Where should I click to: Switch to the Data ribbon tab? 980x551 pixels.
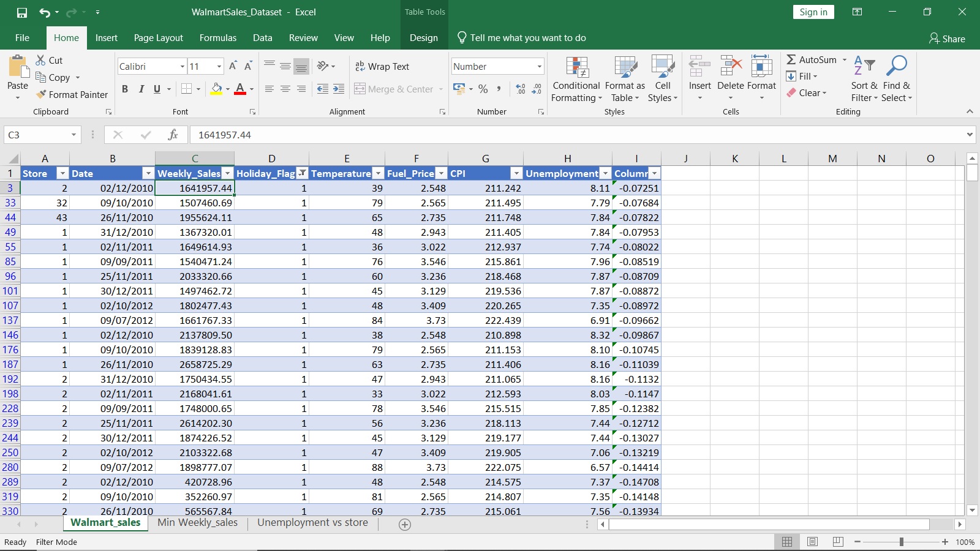click(x=262, y=38)
